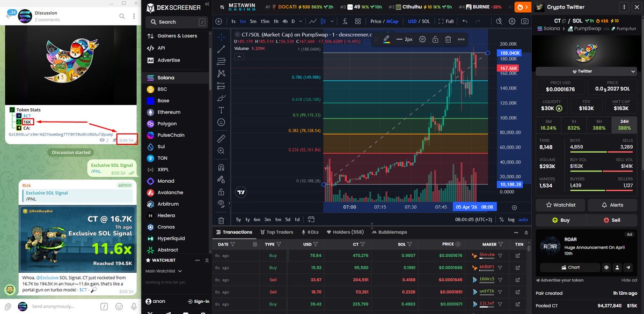Open the date range calendar icon
Viewport: 644px width, 314px height.
pos(311,219)
